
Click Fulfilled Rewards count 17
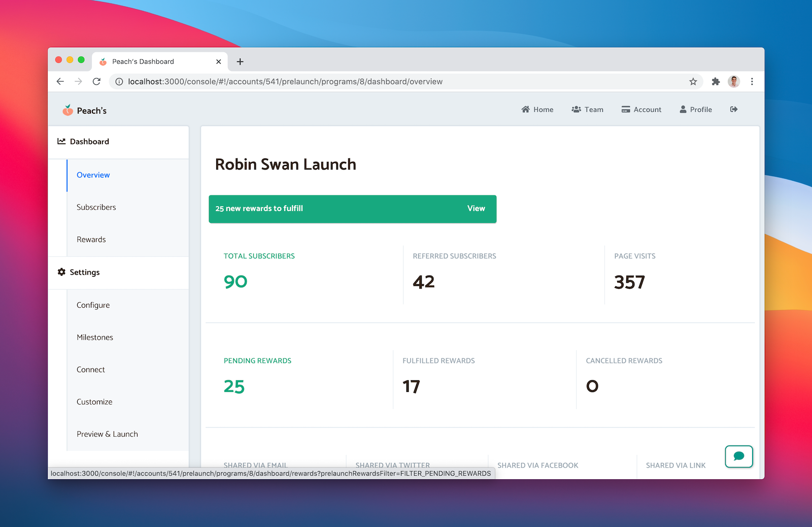411,386
